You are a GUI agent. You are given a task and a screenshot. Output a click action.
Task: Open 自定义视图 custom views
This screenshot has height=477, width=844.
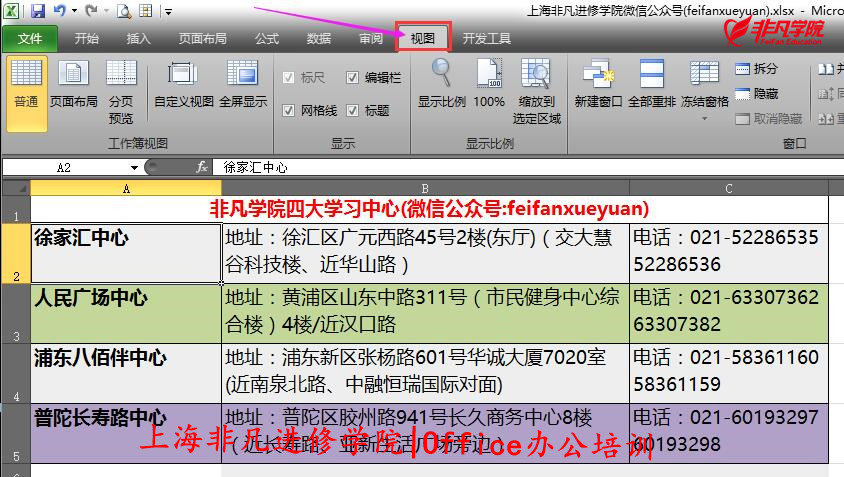(x=184, y=85)
